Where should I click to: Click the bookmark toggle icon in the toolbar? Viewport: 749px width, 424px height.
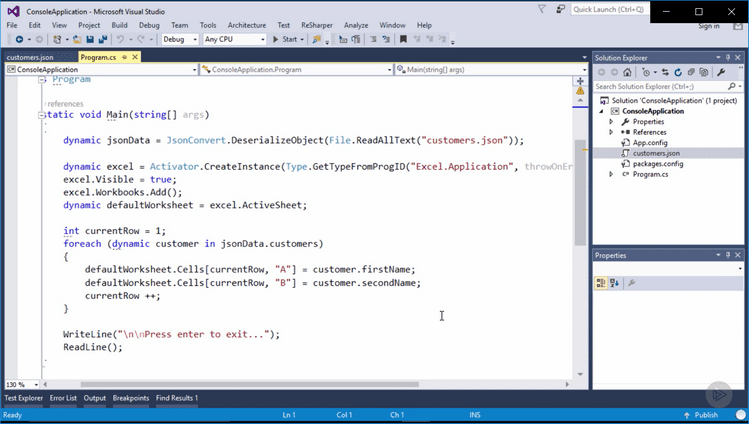point(403,40)
